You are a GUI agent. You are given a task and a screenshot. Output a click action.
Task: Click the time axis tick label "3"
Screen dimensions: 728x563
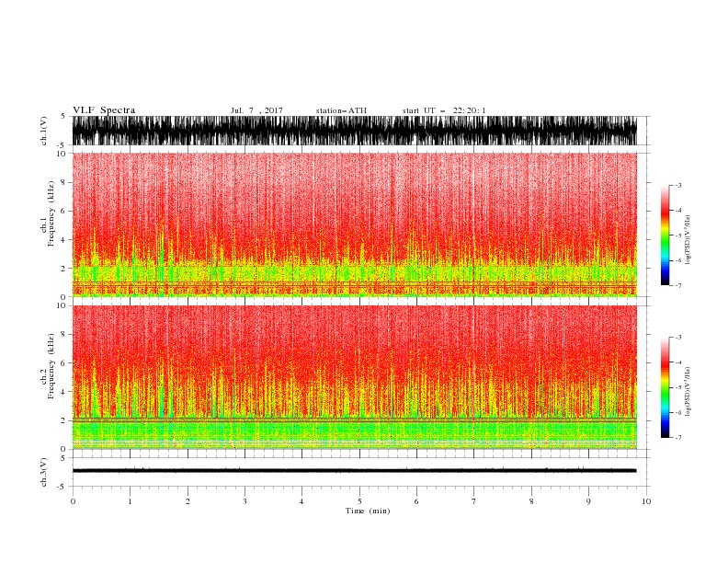pos(245,501)
